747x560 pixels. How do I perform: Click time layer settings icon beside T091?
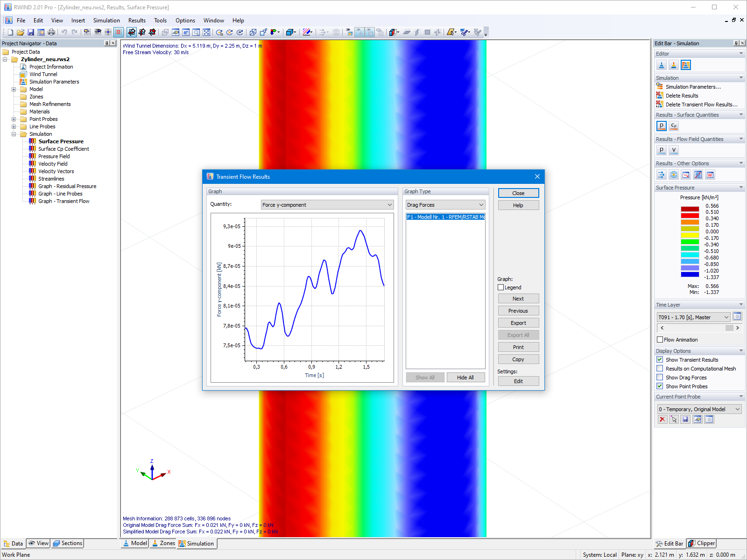click(737, 316)
